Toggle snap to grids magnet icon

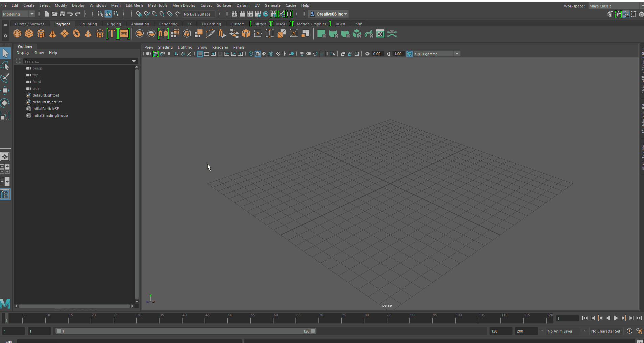tap(139, 14)
